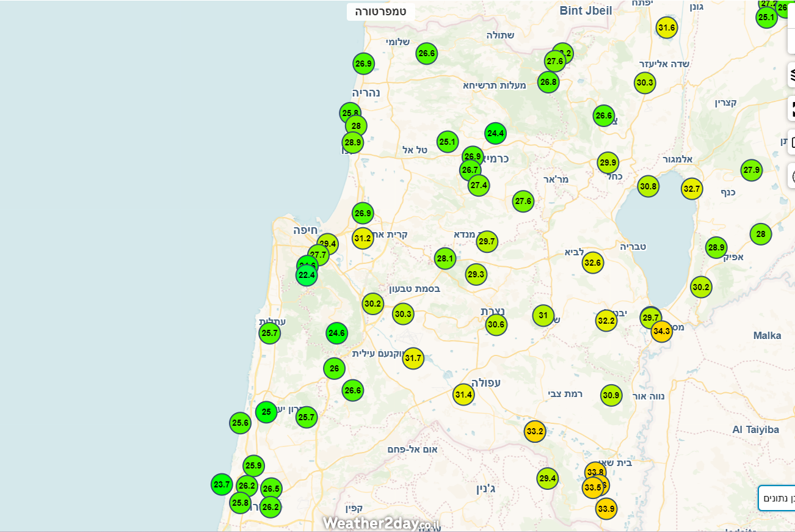
Task: Select the 28.9 marker near אפיק
Action: [716, 247]
